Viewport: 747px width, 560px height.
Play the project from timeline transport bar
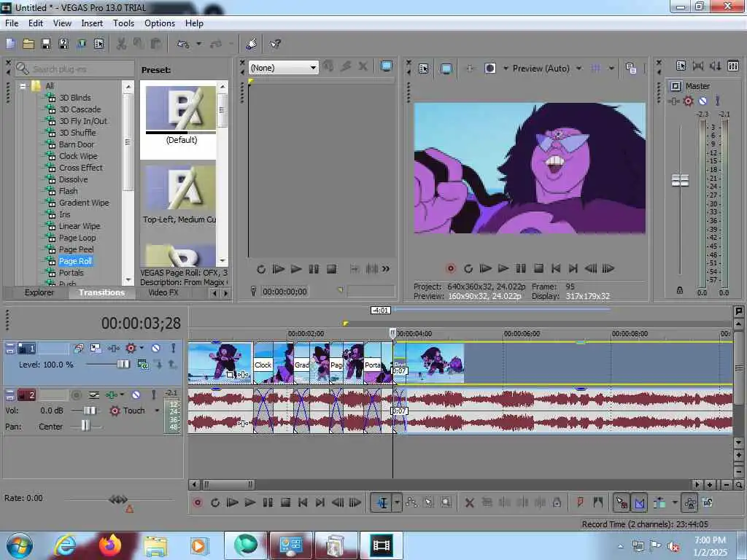tap(250, 502)
